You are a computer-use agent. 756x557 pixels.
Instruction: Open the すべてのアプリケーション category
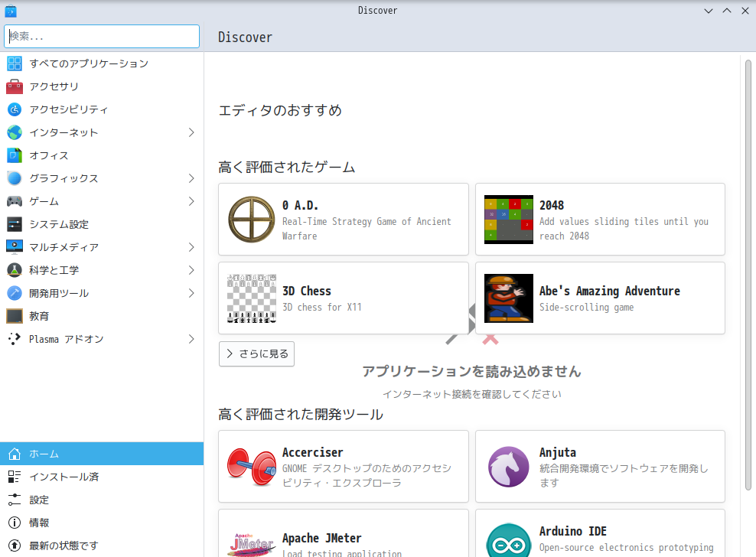[102, 64]
